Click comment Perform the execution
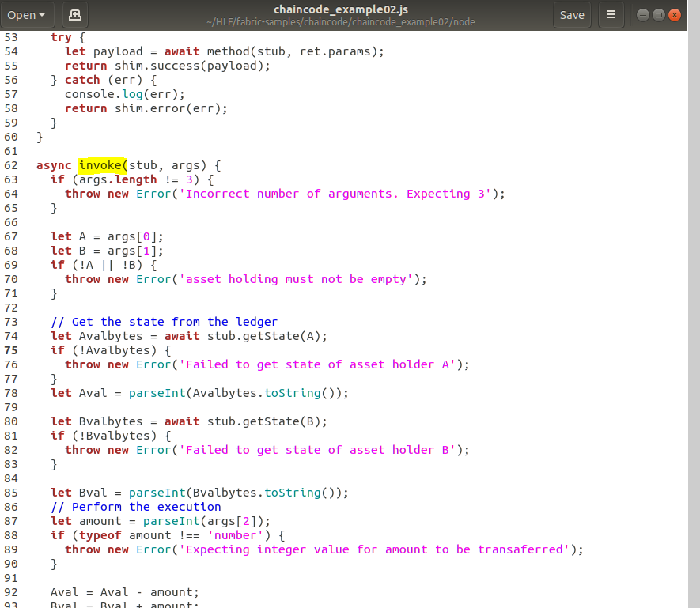 point(136,507)
